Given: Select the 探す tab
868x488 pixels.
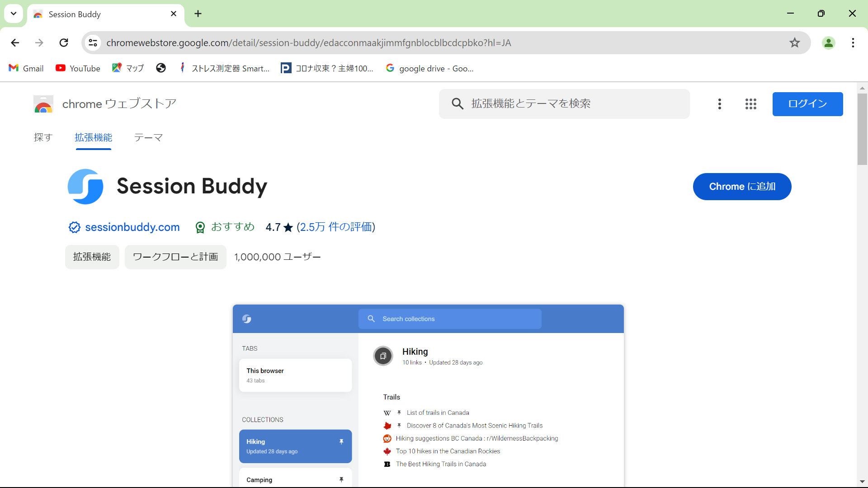Looking at the screenshot, I should pos(43,138).
